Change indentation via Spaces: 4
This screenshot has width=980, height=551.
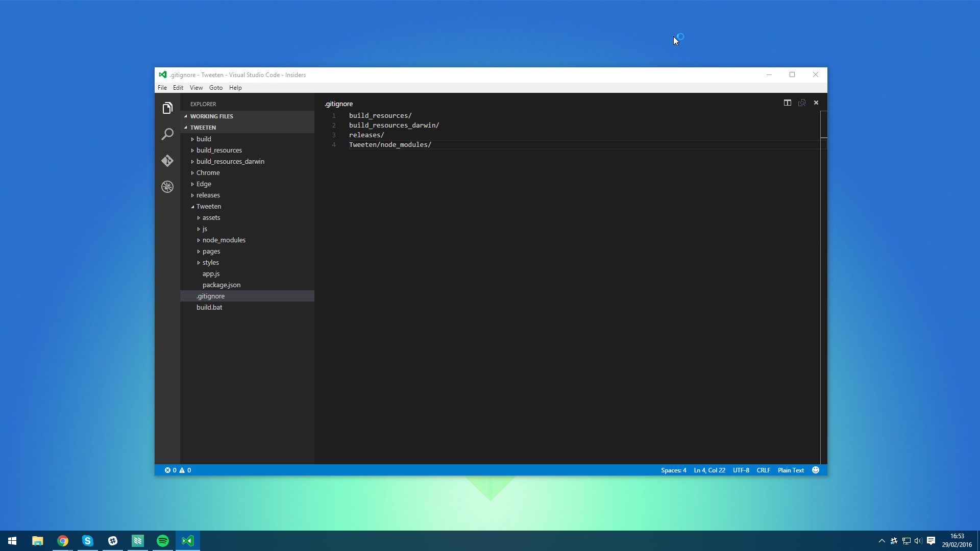click(x=673, y=470)
